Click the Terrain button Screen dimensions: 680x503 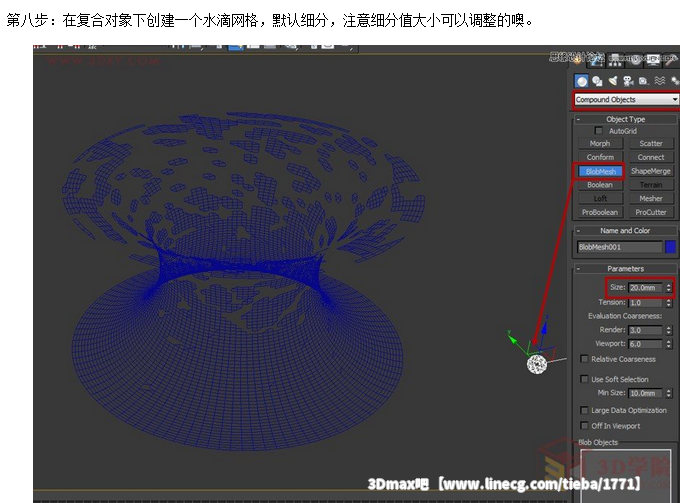point(651,185)
